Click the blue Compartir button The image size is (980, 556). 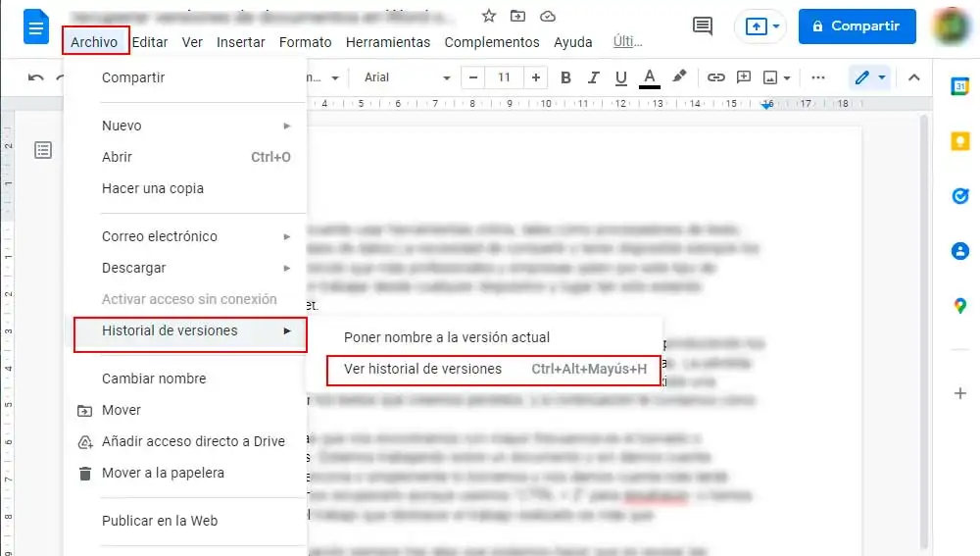pyautogui.click(x=857, y=26)
